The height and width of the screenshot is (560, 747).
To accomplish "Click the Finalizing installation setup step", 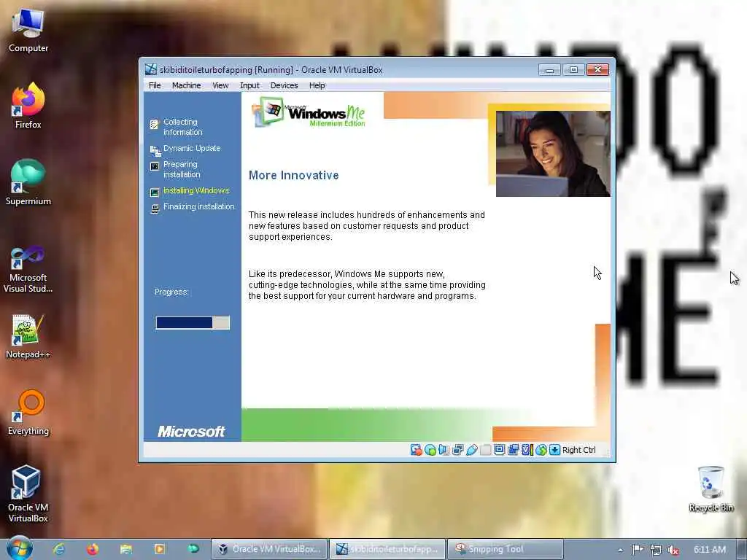I will pyautogui.click(x=193, y=207).
